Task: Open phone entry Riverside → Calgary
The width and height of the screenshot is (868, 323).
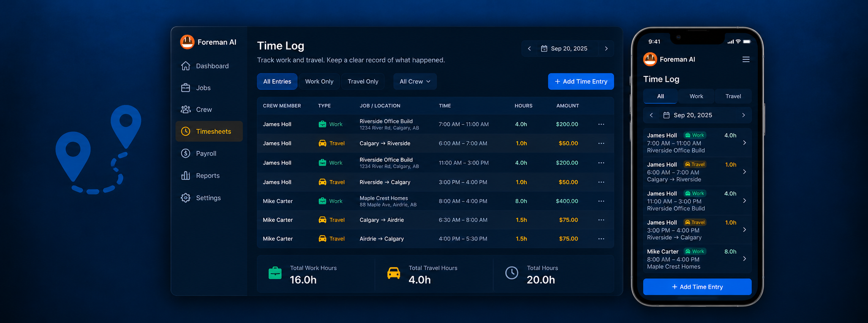Action: coord(697,230)
